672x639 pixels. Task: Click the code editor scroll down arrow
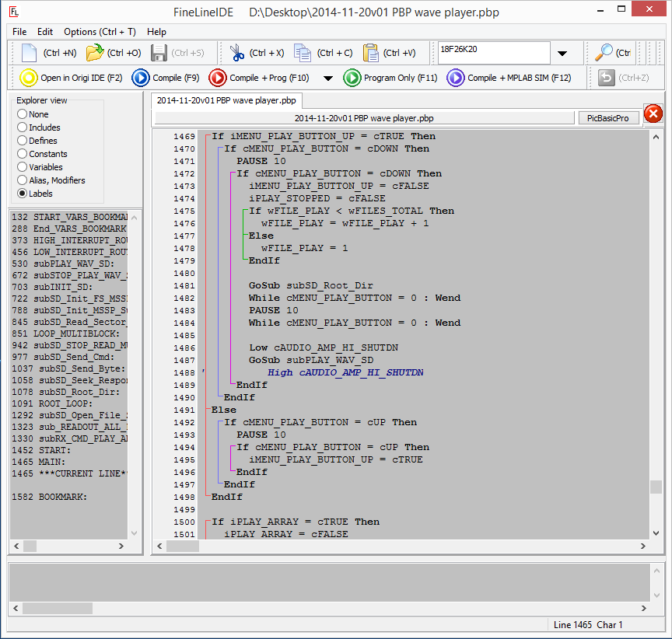coord(656,533)
